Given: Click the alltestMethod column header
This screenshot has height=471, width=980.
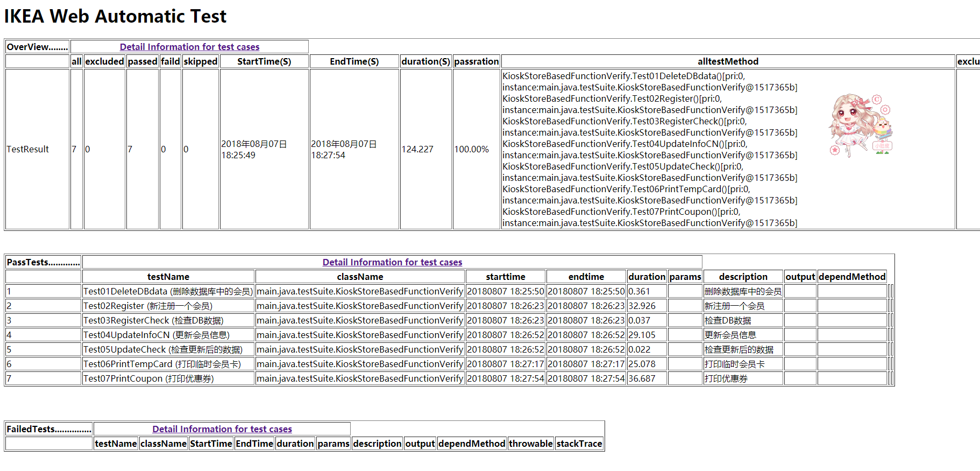Looking at the screenshot, I should (x=728, y=61).
